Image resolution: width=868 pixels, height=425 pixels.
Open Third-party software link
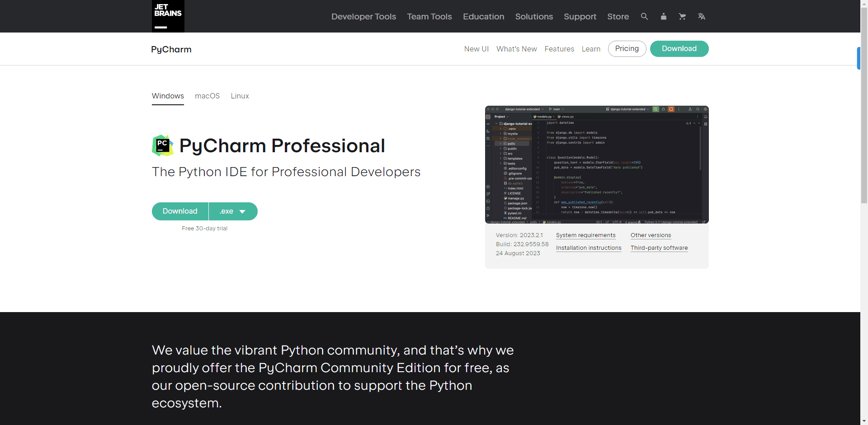click(659, 248)
